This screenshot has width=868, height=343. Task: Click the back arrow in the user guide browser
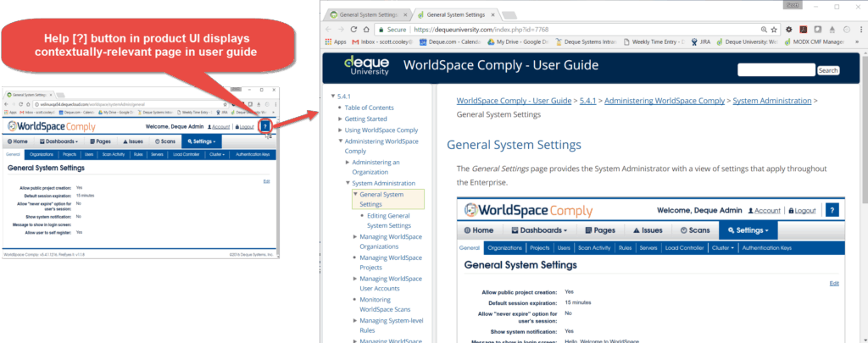coord(329,30)
